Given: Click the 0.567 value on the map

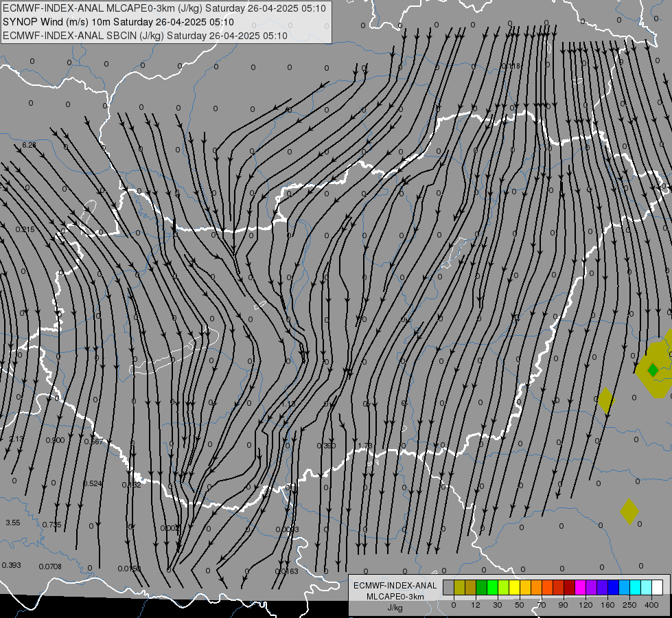Looking at the screenshot, I should click(x=93, y=442).
